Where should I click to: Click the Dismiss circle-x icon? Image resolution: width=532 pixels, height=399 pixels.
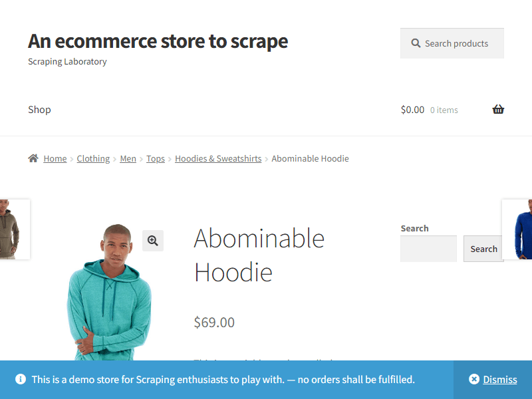pos(474,379)
